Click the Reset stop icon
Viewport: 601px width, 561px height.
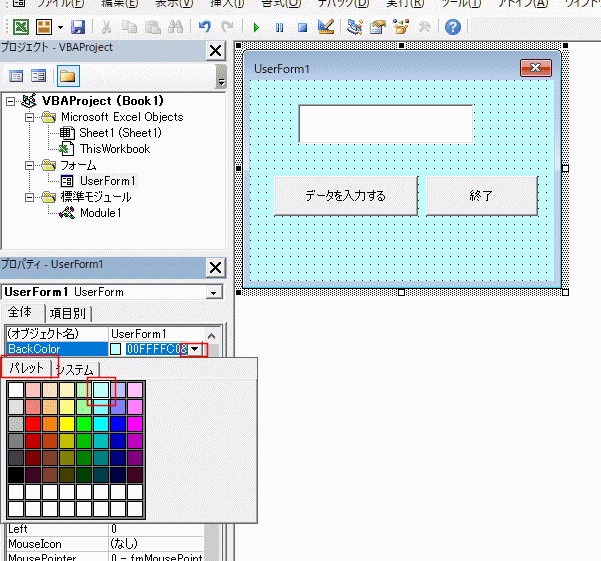pos(302,28)
